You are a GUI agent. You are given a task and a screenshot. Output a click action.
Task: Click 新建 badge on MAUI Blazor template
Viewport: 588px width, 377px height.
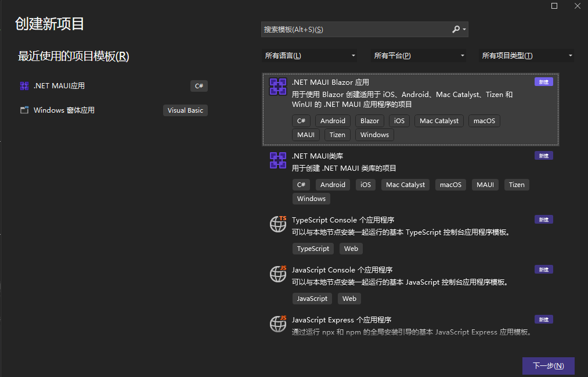coord(544,82)
